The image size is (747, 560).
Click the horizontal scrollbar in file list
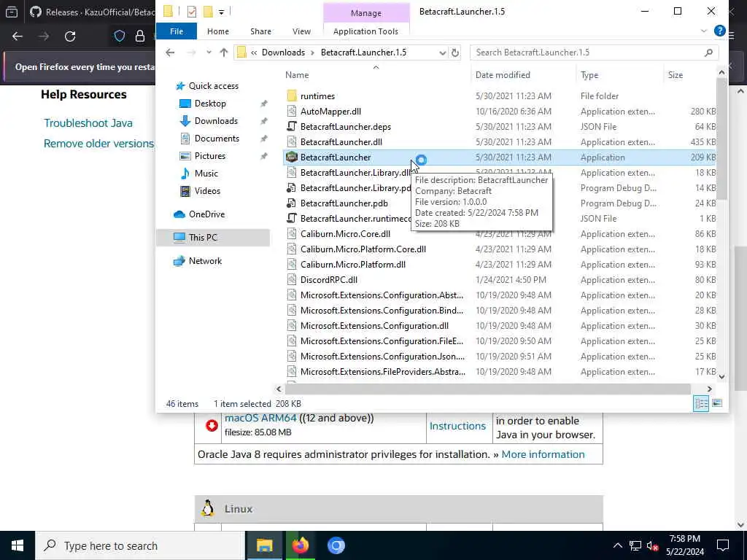pyautogui.click(x=487, y=389)
